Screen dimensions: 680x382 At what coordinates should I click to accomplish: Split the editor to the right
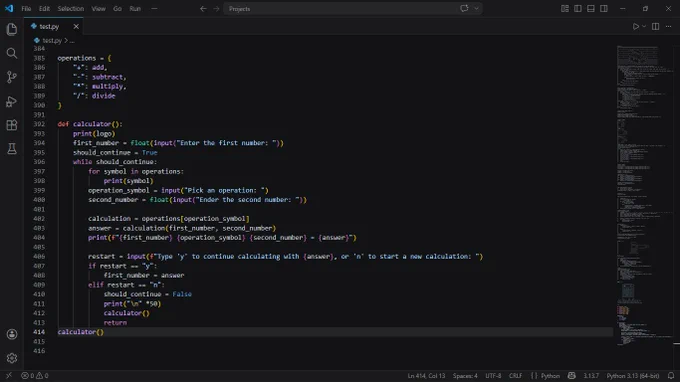tap(655, 26)
